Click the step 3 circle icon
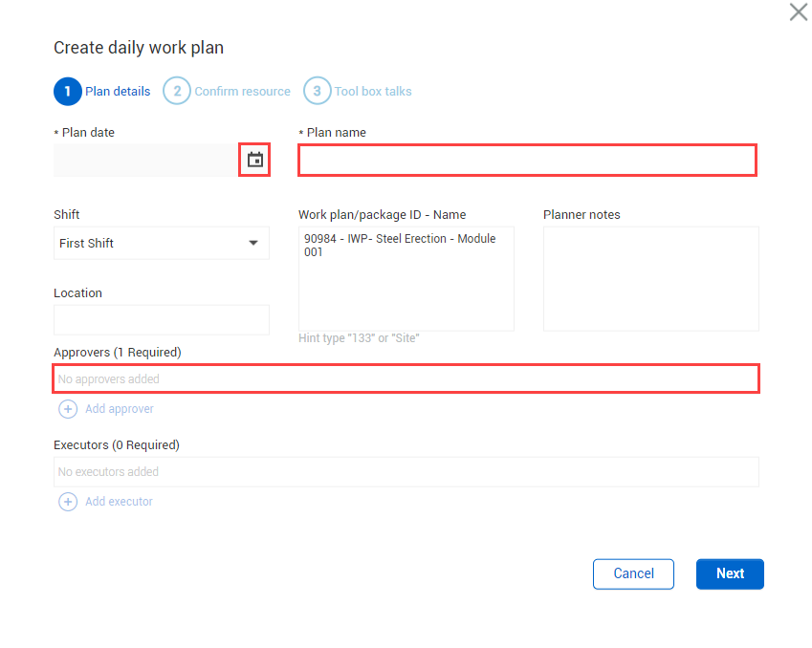The image size is (812, 648). 317,92
